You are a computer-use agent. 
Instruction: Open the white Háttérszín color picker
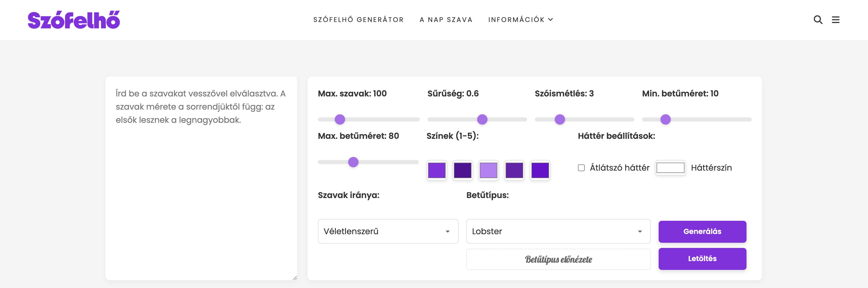[x=670, y=168]
